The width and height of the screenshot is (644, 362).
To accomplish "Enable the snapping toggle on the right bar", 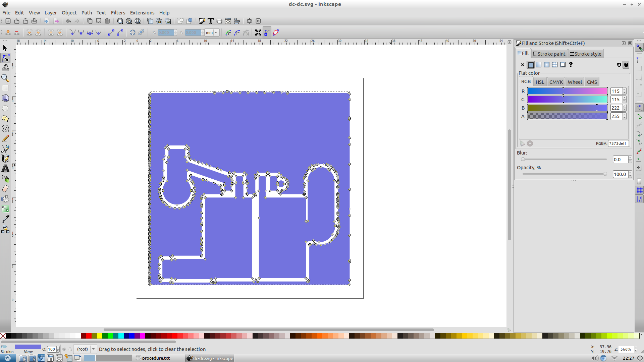I will pos(640,47).
